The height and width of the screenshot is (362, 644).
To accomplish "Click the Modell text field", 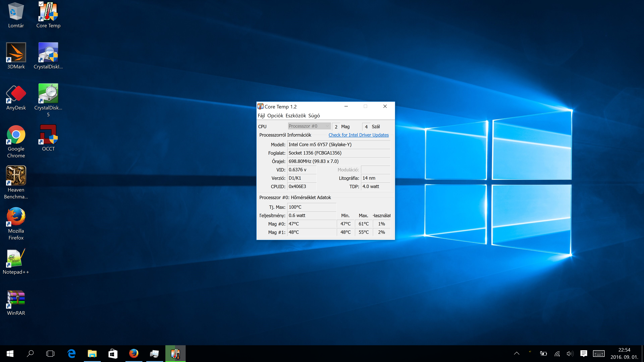I will coord(338,144).
